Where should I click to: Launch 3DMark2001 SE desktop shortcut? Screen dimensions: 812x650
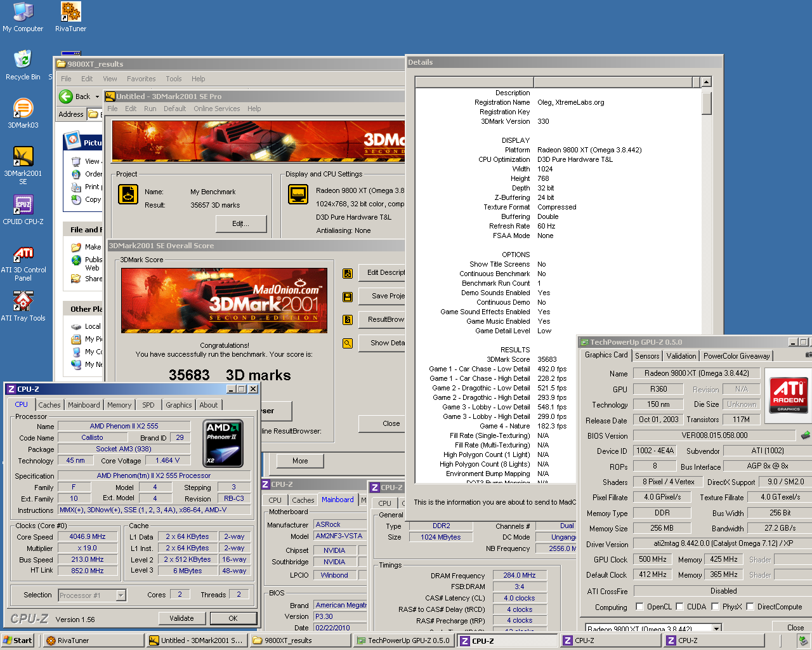click(23, 165)
